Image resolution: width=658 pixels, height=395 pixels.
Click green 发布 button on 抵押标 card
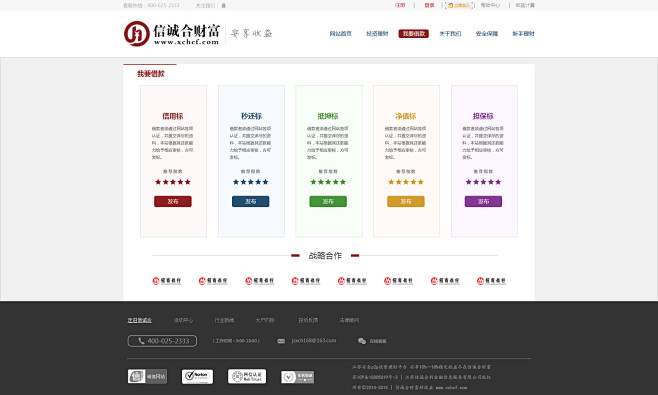328,201
